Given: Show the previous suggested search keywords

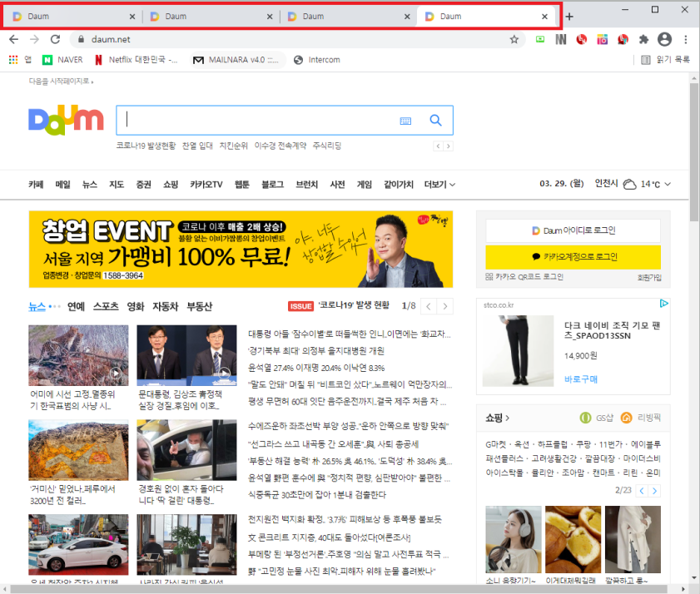Looking at the screenshot, I should (438, 146).
